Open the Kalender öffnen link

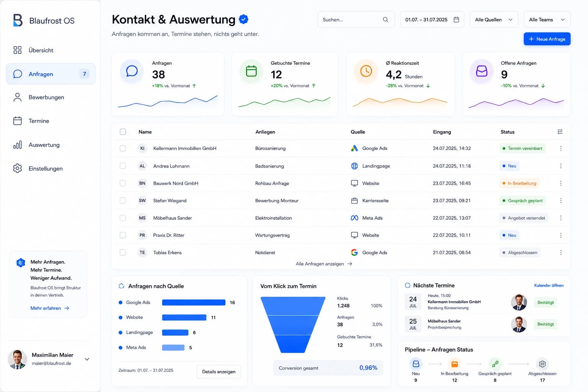pyautogui.click(x=549, y=286)
